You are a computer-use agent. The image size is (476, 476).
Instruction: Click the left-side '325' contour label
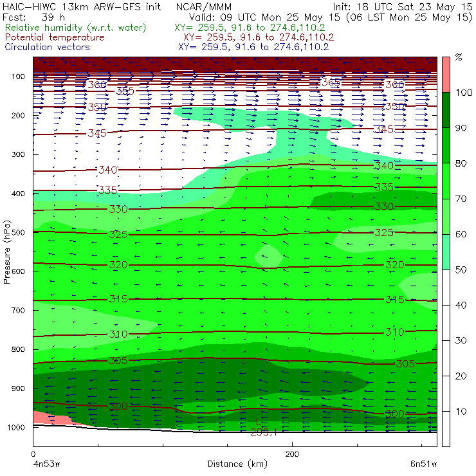click(x=118, y=234)
